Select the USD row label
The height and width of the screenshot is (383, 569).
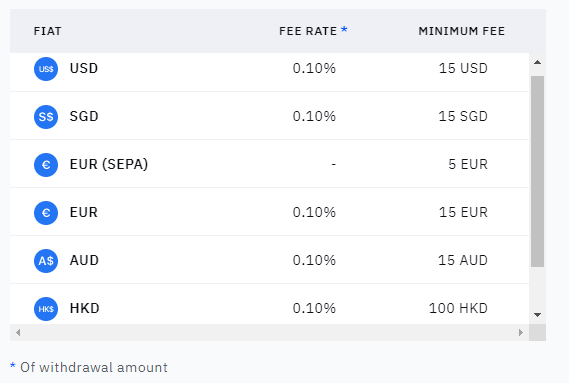[84, 68]
